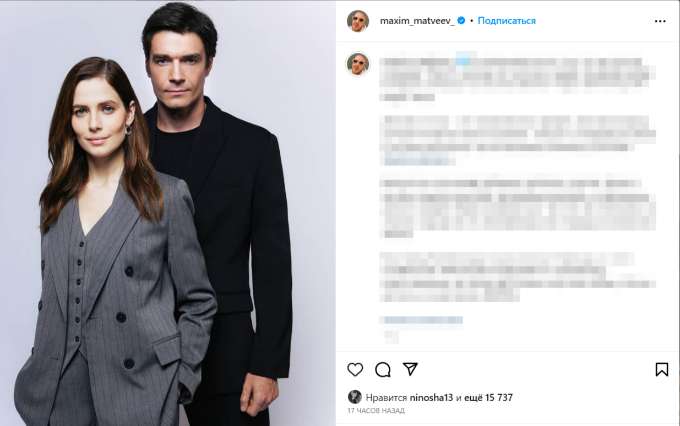Click the first blurred caption paragraph
Image resolution: width=680 pixels, height=426 pixels.
pyautogui.click(x=517, y=77)
